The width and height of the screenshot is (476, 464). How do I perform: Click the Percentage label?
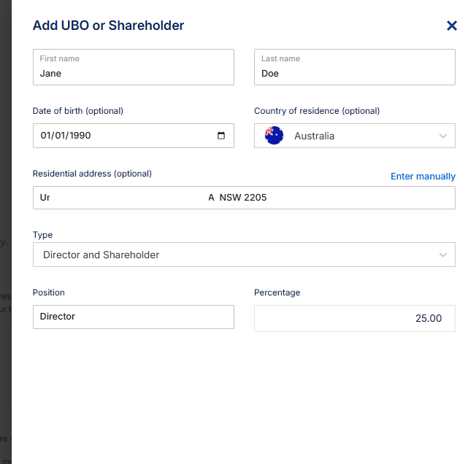click(x=277, y=293)
